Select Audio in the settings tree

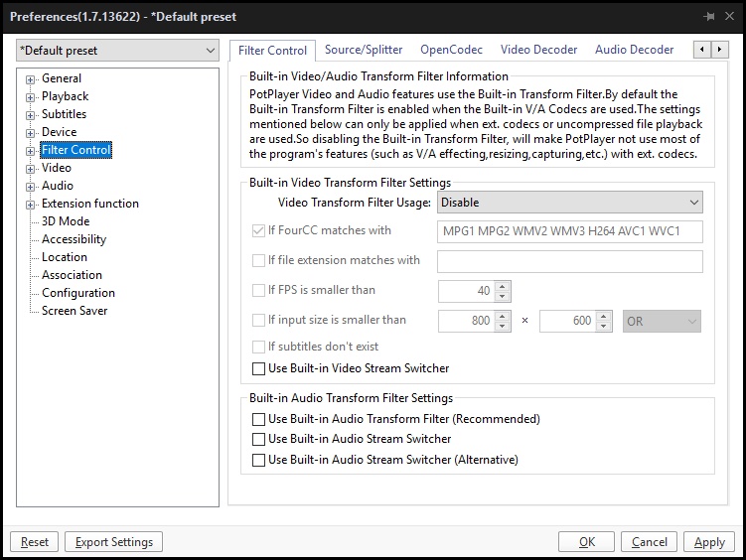coord(58,186)
